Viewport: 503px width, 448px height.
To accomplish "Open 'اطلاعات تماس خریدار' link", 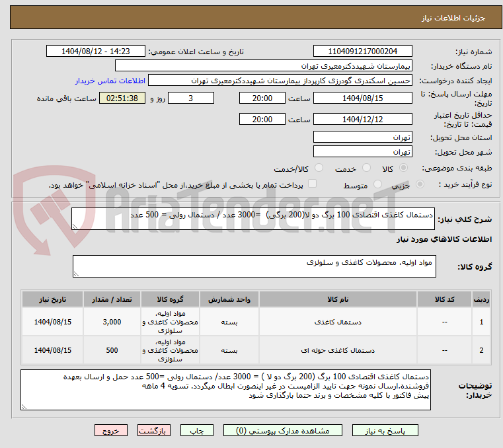I will point(110,81).
